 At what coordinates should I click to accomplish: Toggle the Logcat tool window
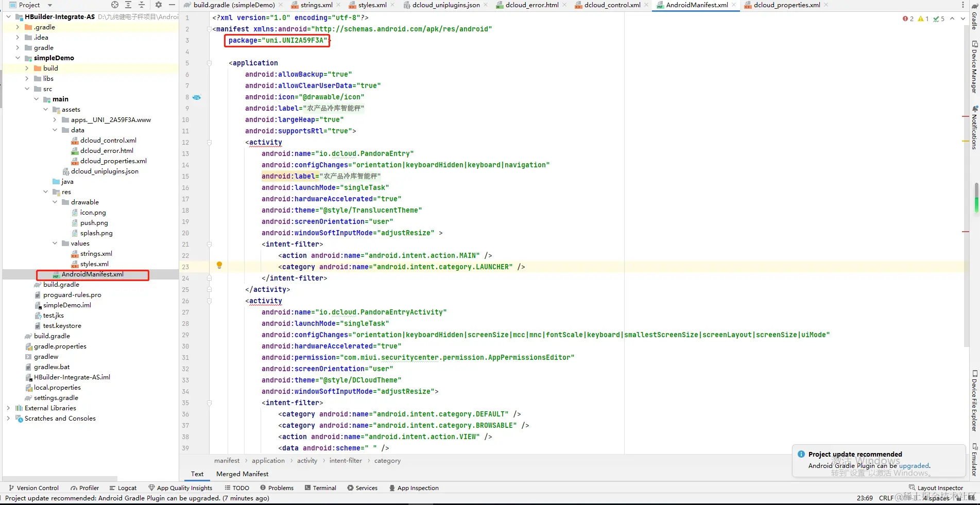click(x=123, y=488)
